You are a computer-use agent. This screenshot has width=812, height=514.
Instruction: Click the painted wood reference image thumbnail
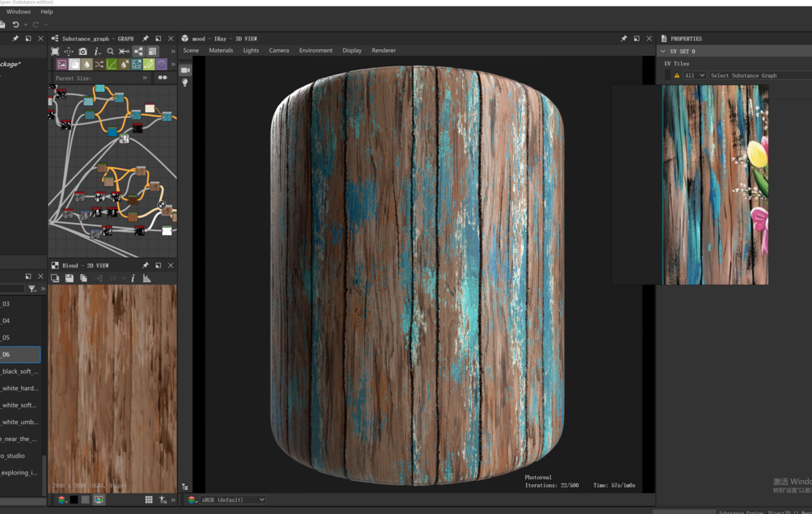click(715, 185)
